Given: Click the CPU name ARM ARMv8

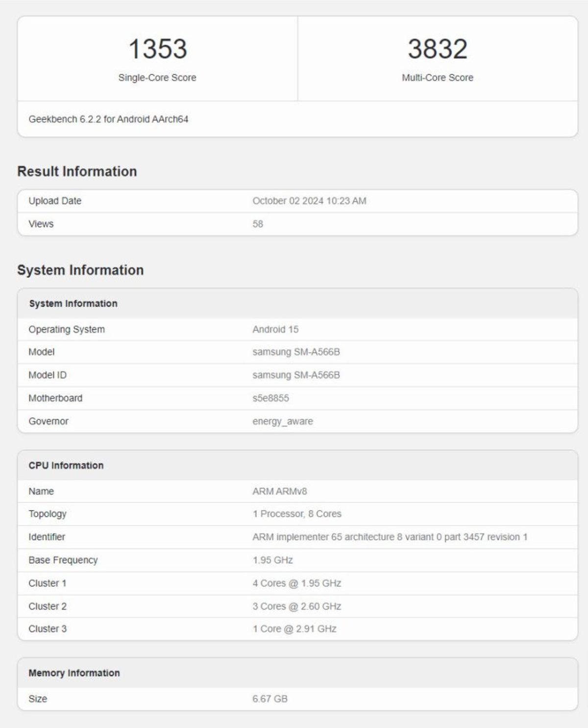Looking at the screenshot, I should click(279, 491).
